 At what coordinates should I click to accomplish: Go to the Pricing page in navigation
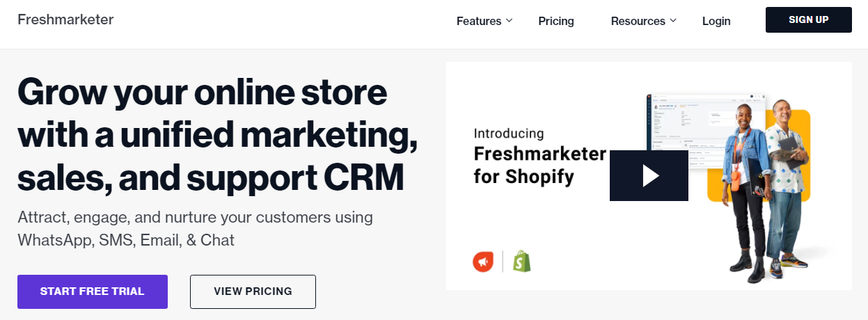[556, 21]
